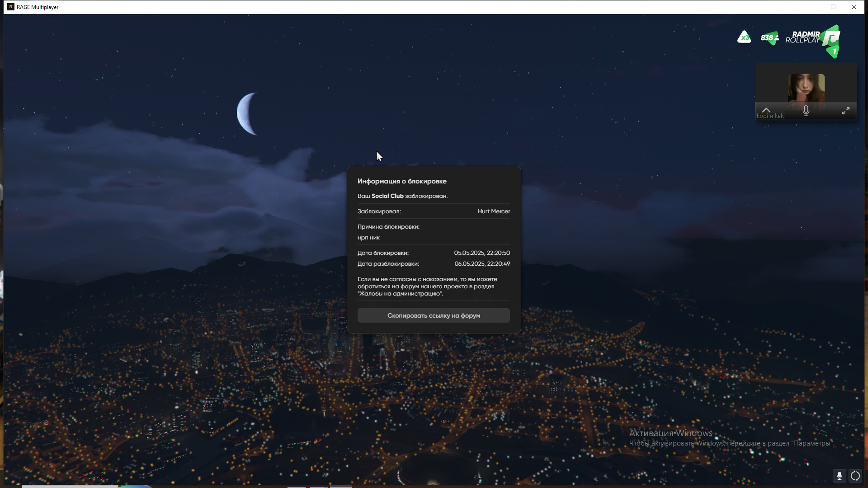Close the RAGE Multiplayer window
Viewport: 868px width, 488px height.
click(854, 7)
